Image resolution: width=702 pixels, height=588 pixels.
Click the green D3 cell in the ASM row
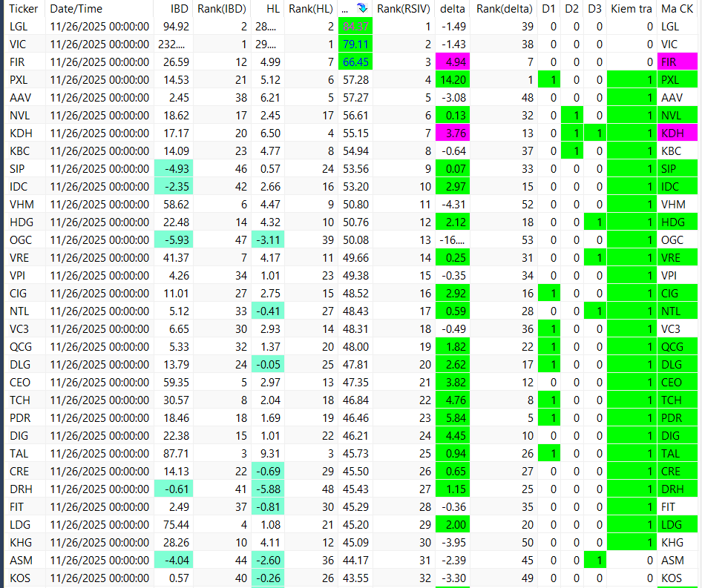595,560
